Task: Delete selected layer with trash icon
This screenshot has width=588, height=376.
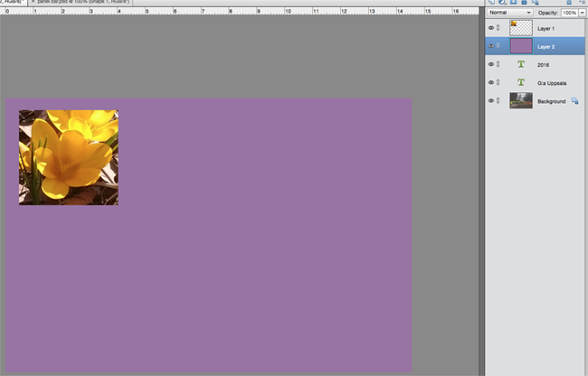Action: [569, 2]
